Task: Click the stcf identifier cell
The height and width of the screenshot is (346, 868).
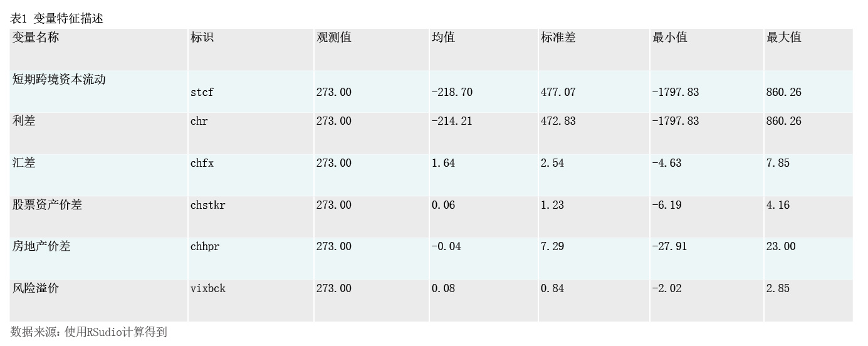Action: [x=202, y=92]
